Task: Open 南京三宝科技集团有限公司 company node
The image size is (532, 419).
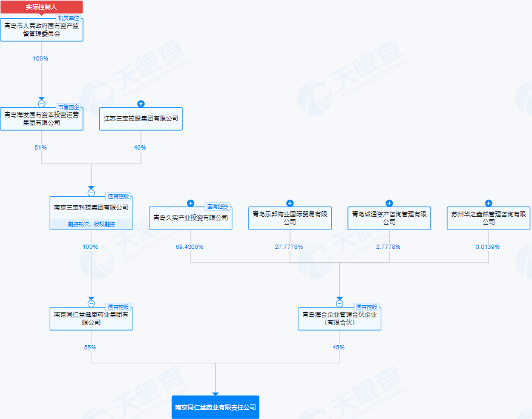Action: pos(91,208)
